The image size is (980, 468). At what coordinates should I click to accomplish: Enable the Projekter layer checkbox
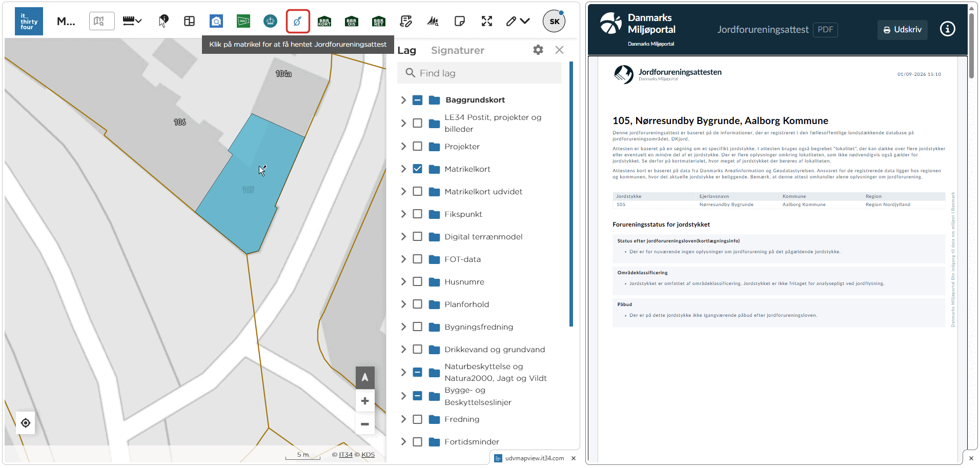(x=418, y=146)
